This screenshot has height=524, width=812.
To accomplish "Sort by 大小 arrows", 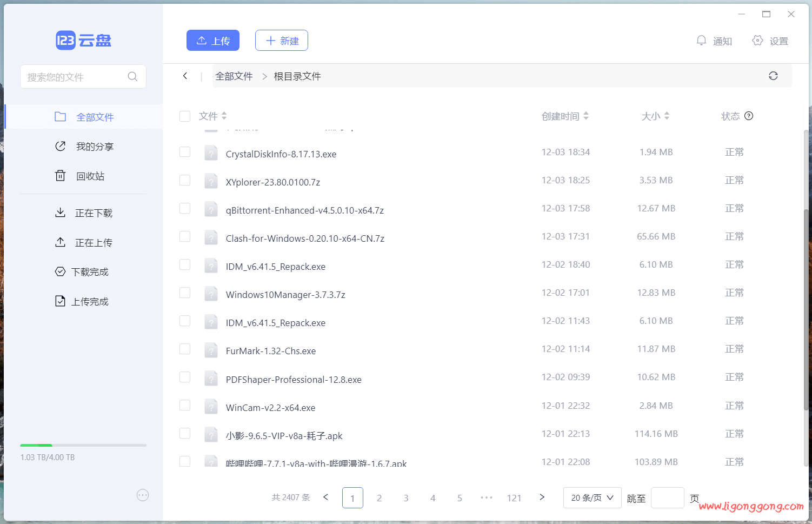I will tap(667, 116).
